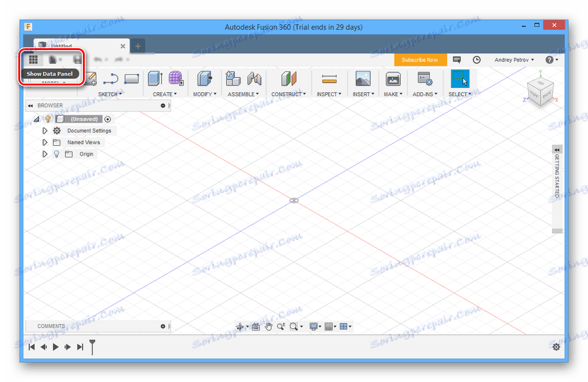Select the sketch Line/arc tool icon
Image resolution: width=588 pixels, height=382 pixels.
110,79
